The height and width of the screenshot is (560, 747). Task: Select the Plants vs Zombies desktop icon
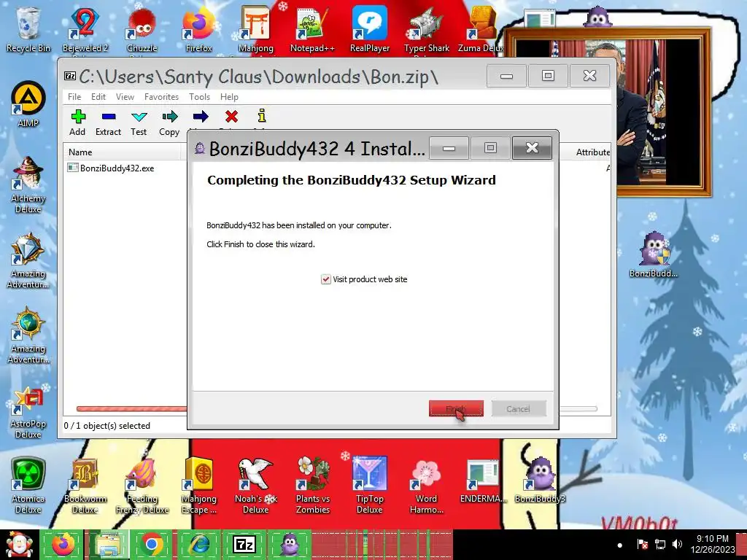click(312, 486)
